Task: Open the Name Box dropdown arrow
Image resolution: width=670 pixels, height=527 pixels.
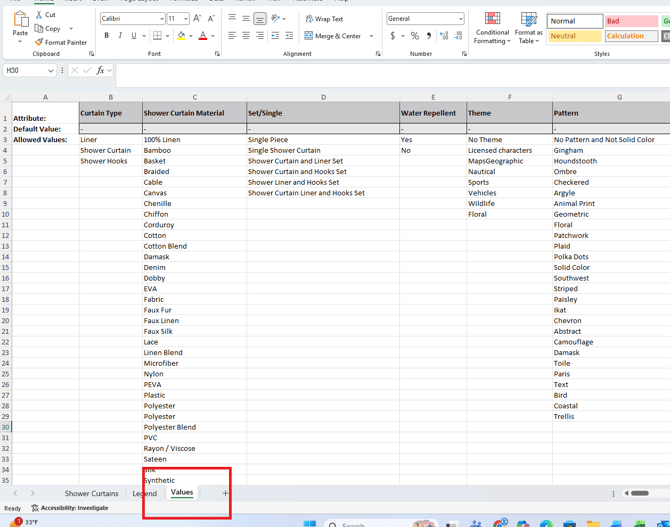Action: pos(51,71)
